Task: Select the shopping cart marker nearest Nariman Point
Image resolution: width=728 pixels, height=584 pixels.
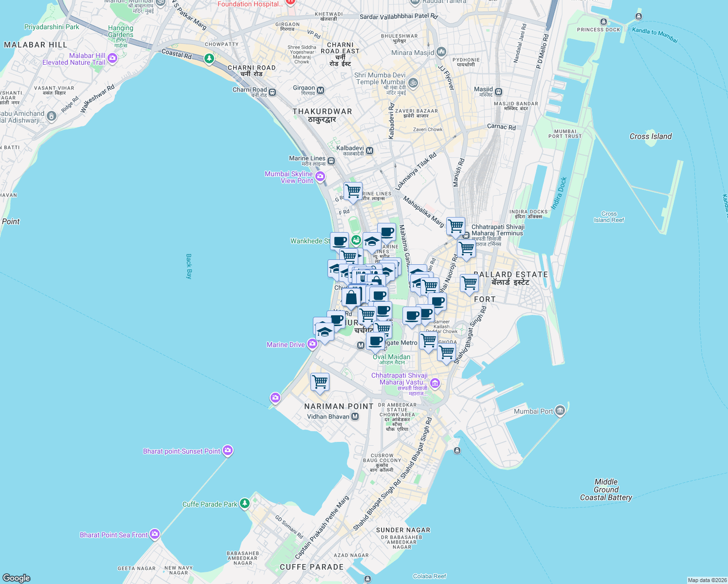Action: pos(320,382)
